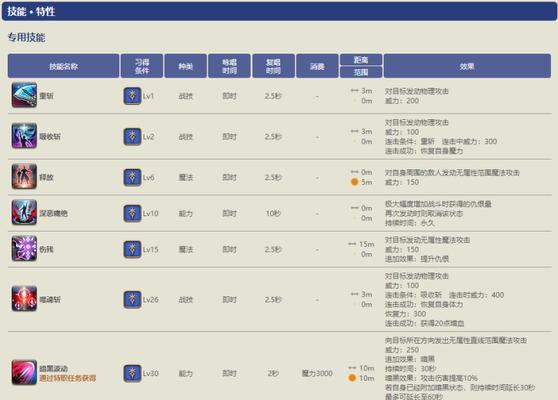Click the 吸收斩 skill icon
This screenshot has height=400, width=558.
[x=24, y=136]
